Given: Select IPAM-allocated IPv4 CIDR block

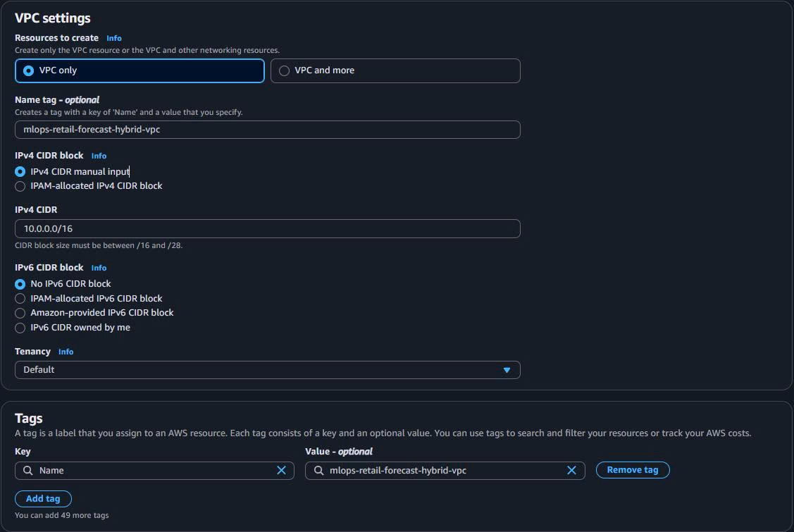Looking at the screenshot, I should click(20, 186).
